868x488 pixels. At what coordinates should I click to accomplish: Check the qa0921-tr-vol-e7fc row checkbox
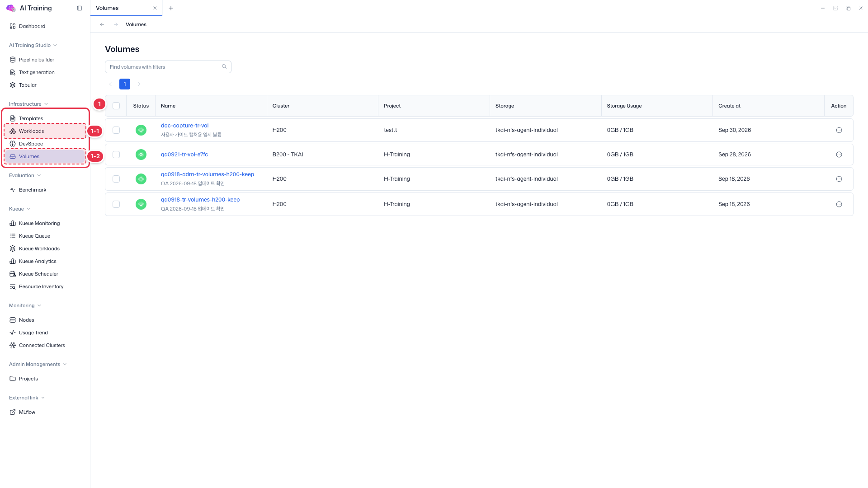click(116, 155)
